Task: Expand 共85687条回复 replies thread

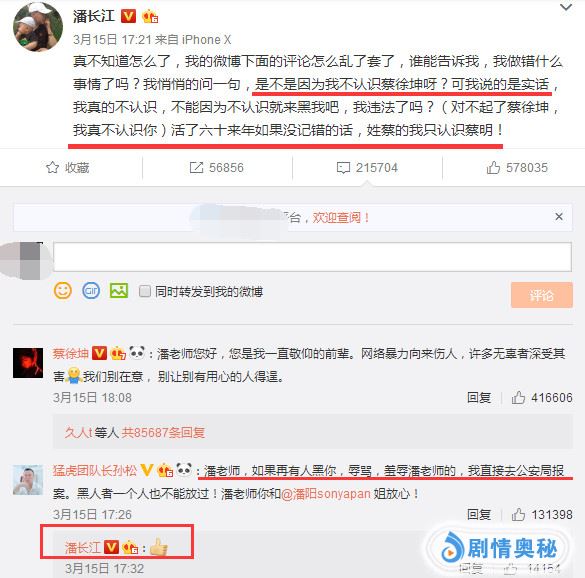Action: 163,432
